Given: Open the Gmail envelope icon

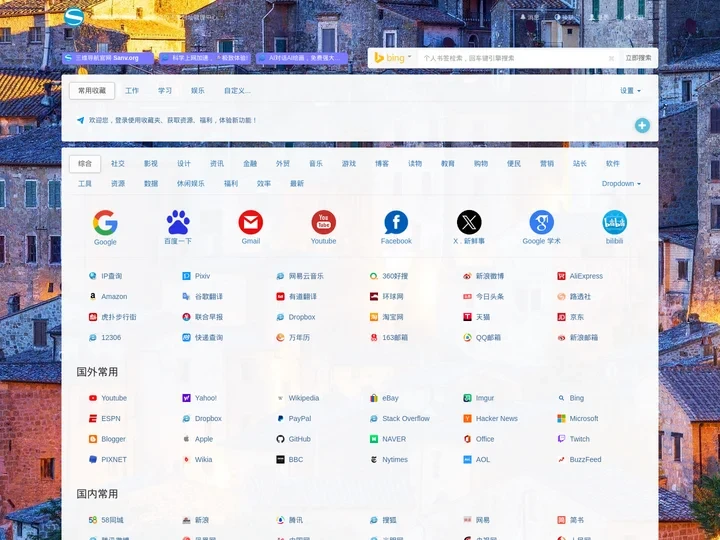Looking at the screenshot, I should 251,222.
